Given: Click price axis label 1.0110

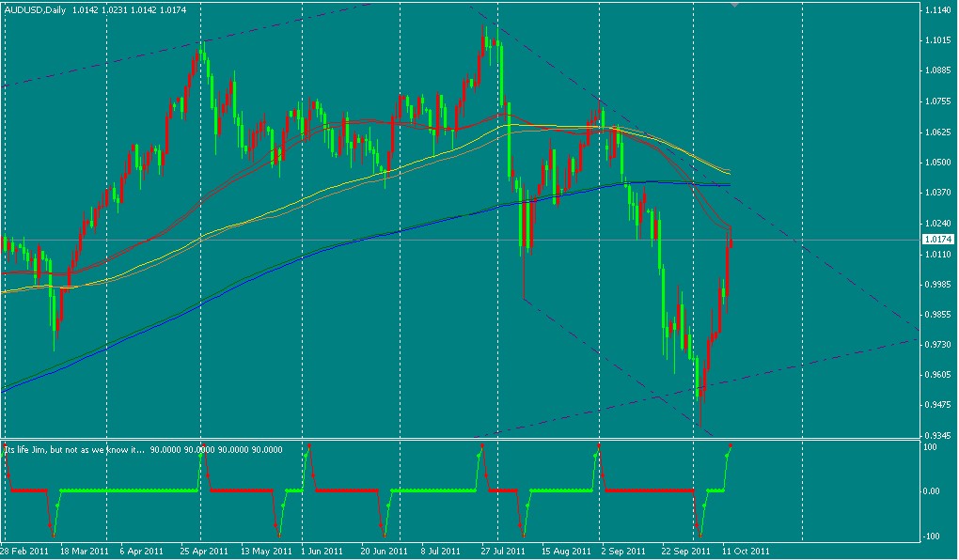Looking at the screenshot, I should [x=938, y=254].
